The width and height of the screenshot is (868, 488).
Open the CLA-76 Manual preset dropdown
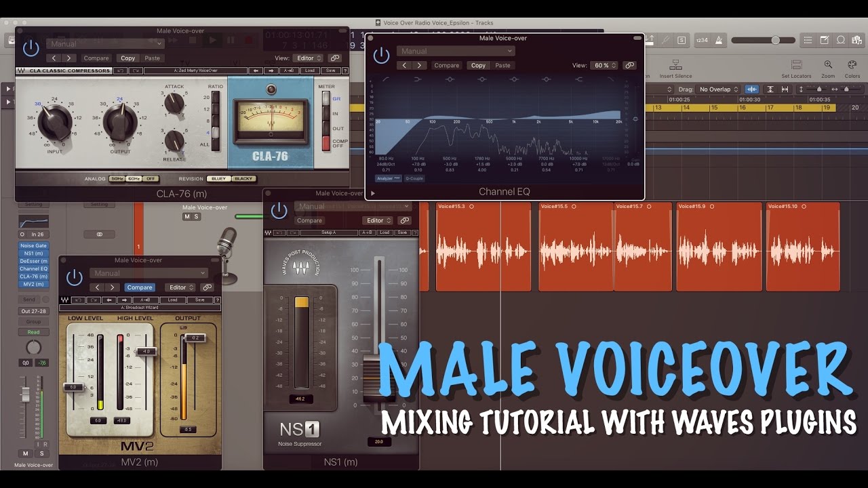click(x=105, y=44)
